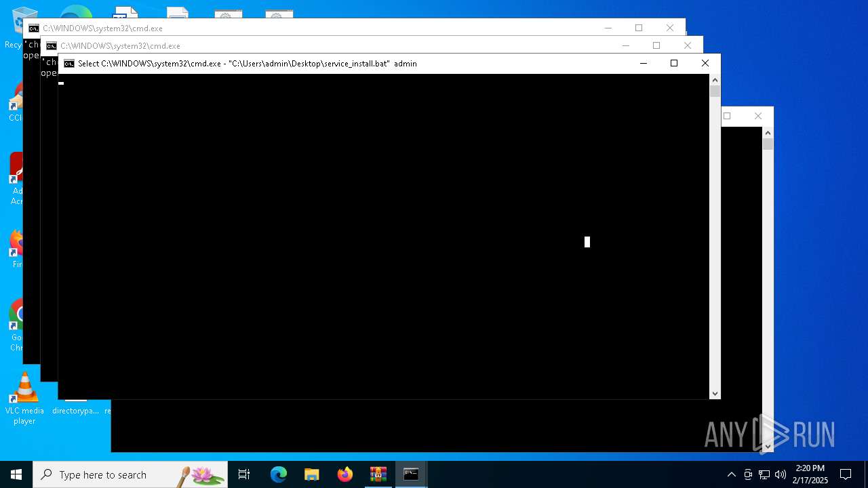Launch Firefox from the taskbar

345,474
